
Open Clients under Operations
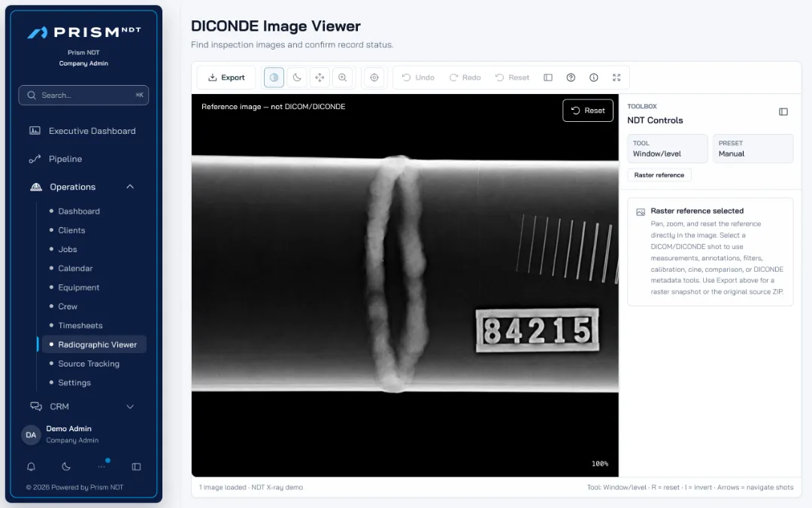71,230
